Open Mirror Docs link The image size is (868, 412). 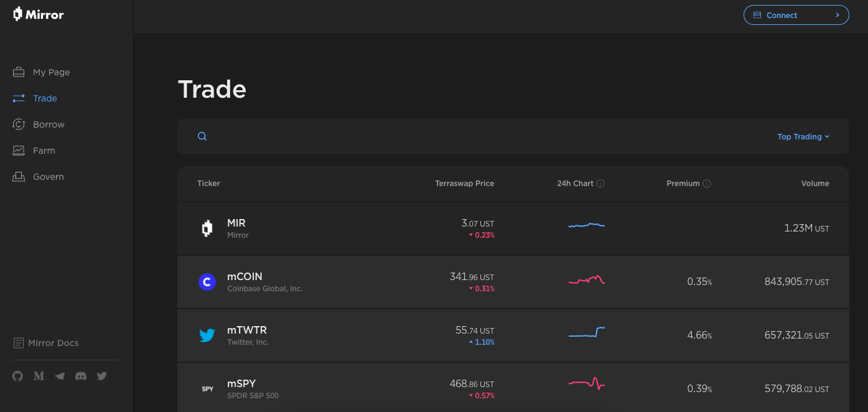coord(54,343)
